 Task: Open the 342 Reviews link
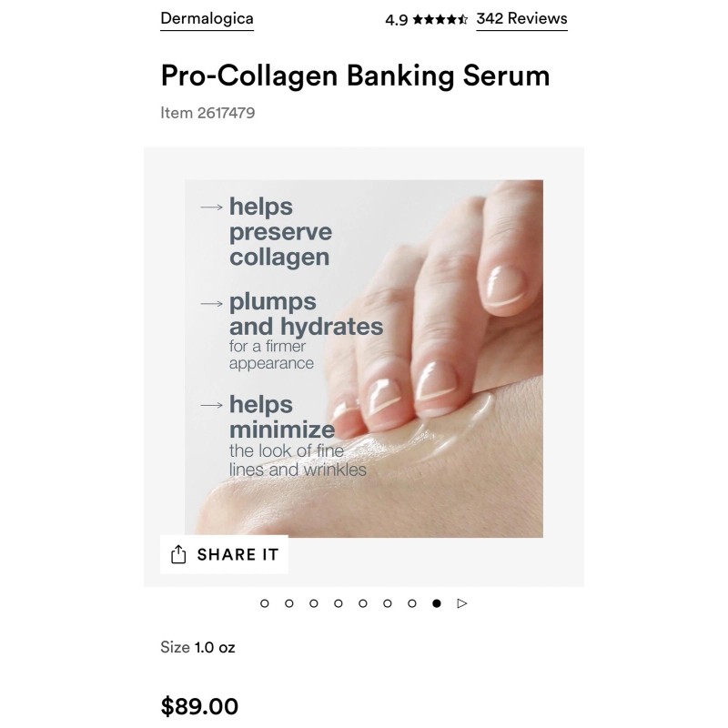click(521, 18)
